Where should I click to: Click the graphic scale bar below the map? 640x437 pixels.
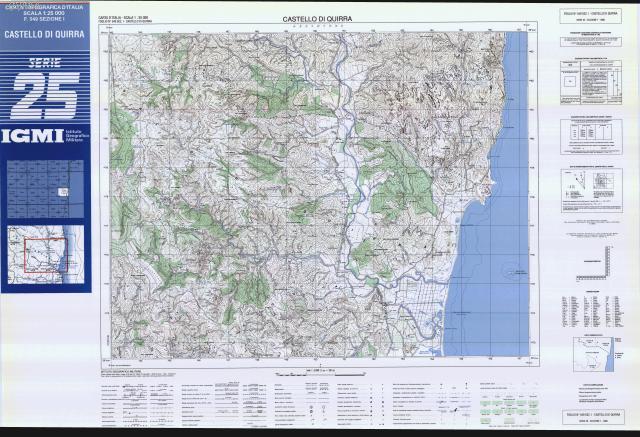tap(320, 373)
